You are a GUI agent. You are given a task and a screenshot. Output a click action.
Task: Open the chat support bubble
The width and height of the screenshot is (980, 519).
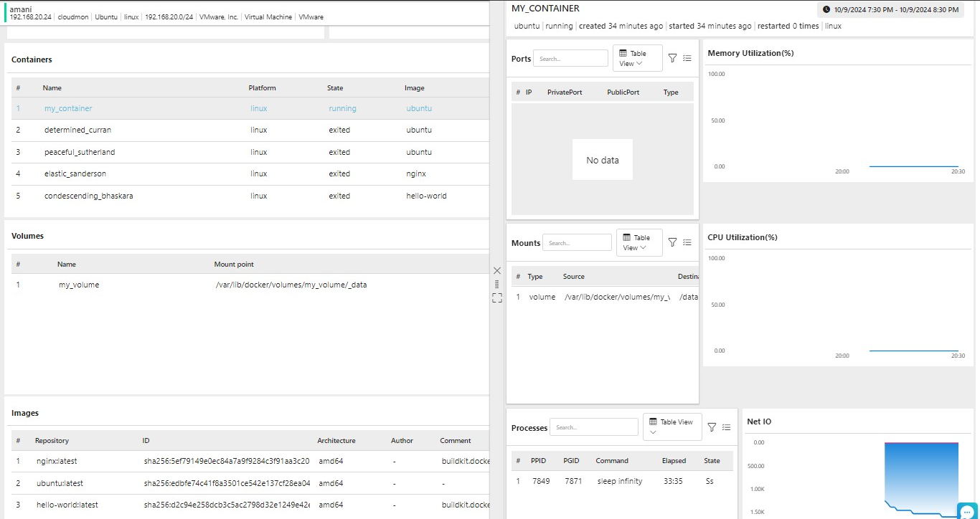pyautogui.click(x=966, y=510)
